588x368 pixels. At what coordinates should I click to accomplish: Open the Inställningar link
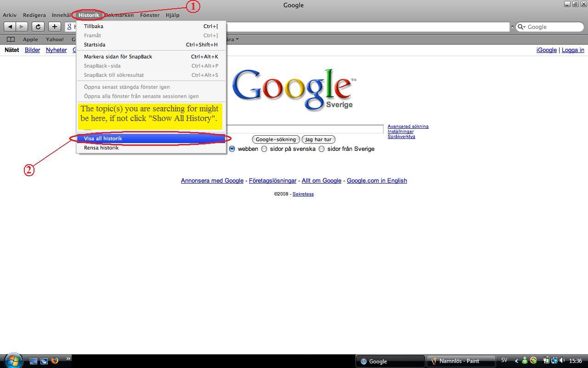click(x=401, y=131)
